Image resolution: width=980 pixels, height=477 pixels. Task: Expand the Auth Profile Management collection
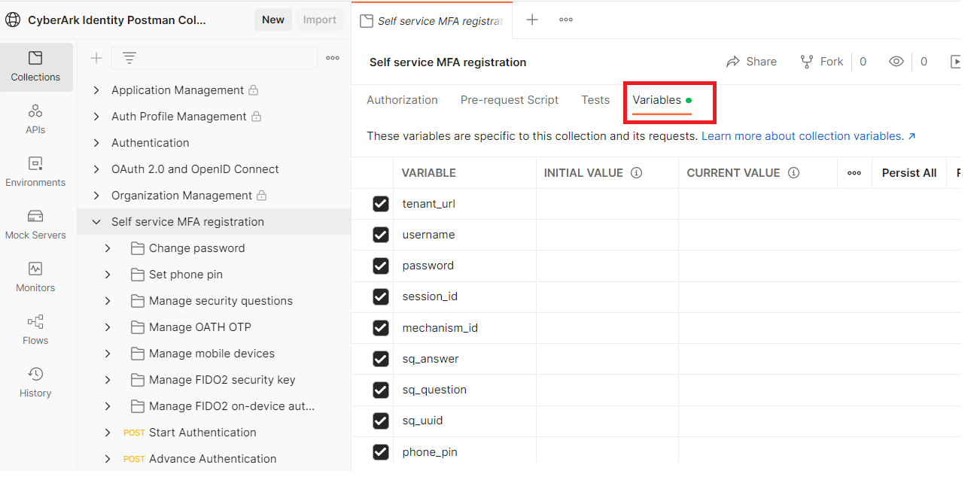(96, 117)
